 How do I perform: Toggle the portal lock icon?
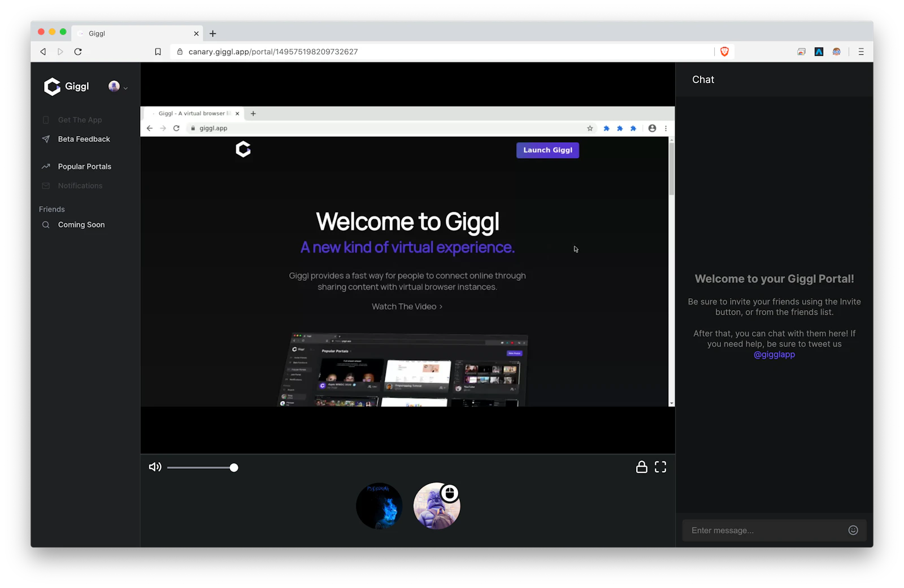641,467
